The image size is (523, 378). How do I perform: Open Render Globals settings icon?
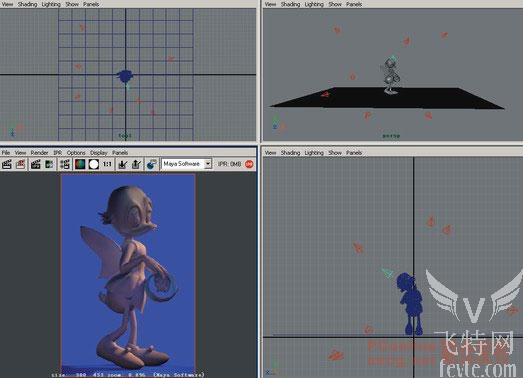tap(64, 164)
